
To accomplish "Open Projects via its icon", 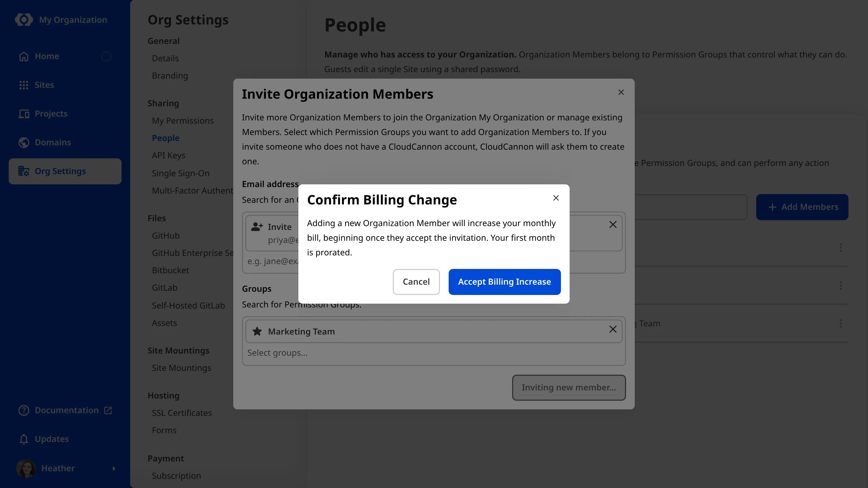I will [x=24, y=114].
